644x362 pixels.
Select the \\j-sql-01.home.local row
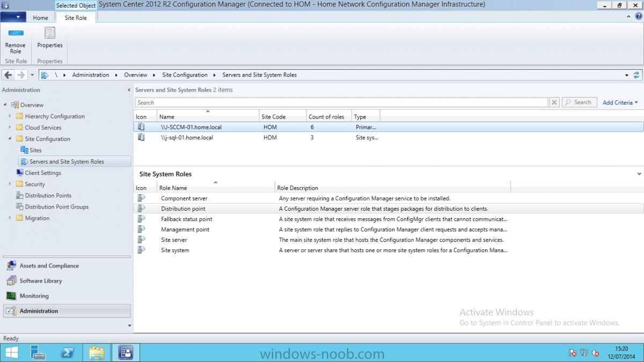pyautogui.click(x=389, y=137)
